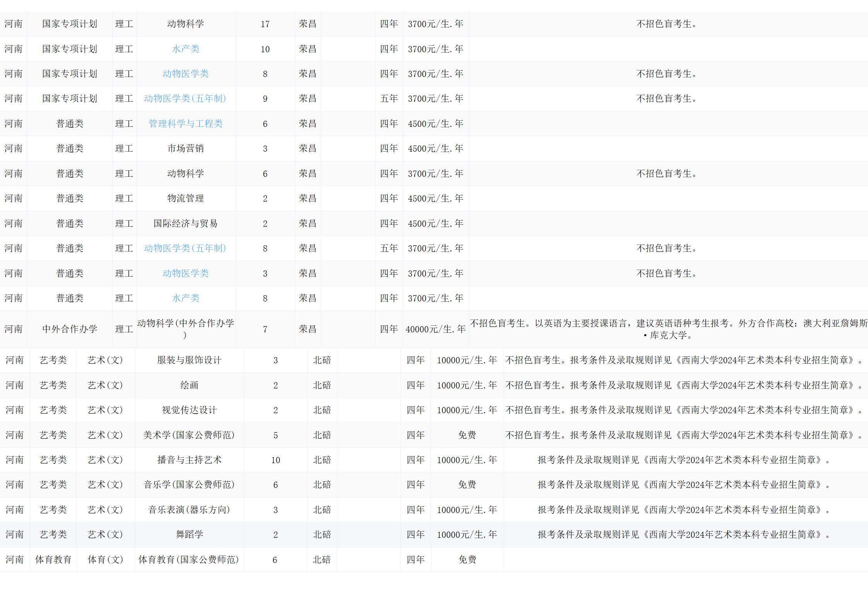Open 水产类 link in 普通类 row
This screenshot has height=614, width=868.
point(186,298)
